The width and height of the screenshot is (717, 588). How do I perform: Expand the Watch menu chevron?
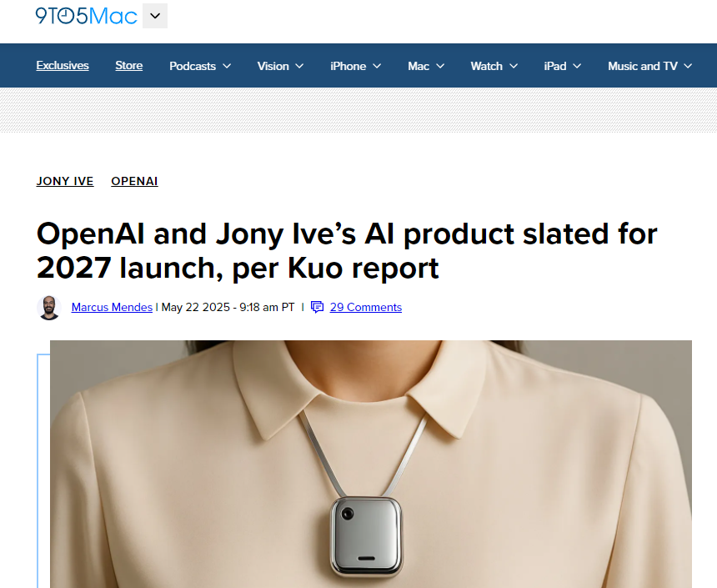(x=514, y=67)
